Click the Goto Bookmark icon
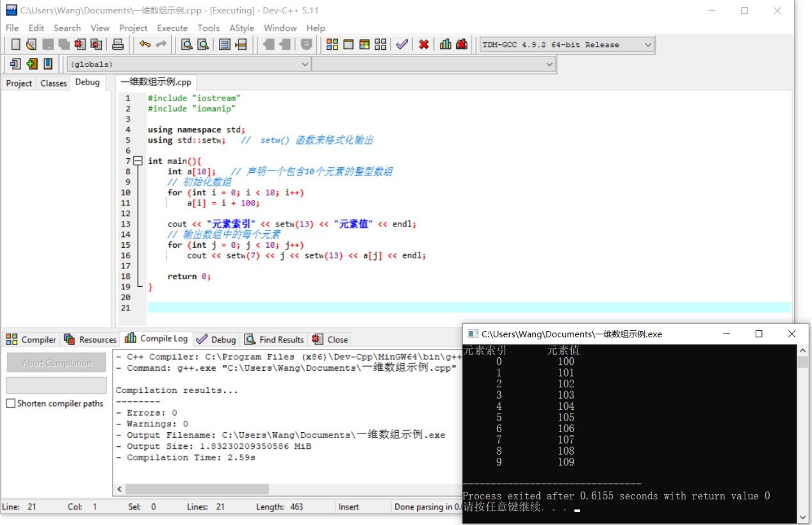 coord(47,64)
